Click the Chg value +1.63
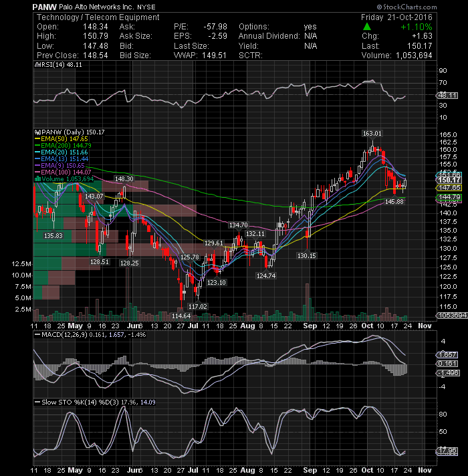The height and width of the screenshot is (476, 468). coord(422,36)
